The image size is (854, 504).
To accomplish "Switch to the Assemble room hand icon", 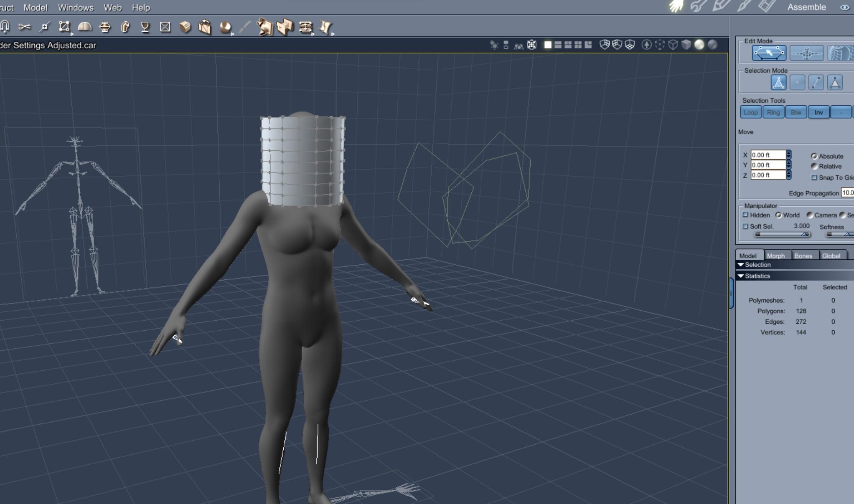I will pos(676,6).
